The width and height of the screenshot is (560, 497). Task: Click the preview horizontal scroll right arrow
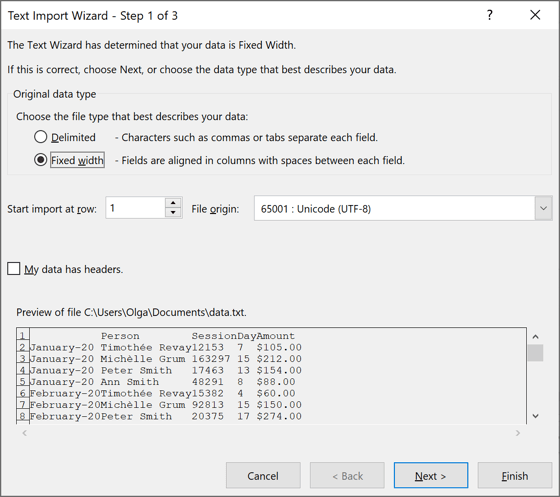click(518, 433)
